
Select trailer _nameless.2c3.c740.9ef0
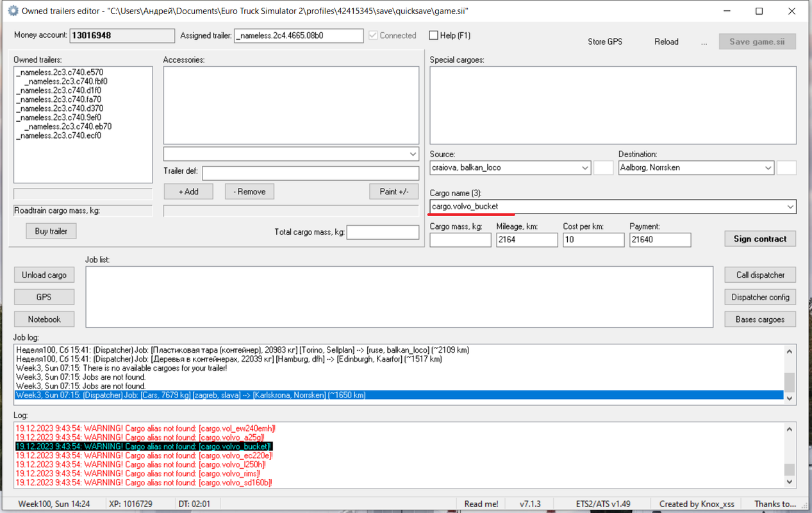[x=59, y=117]
